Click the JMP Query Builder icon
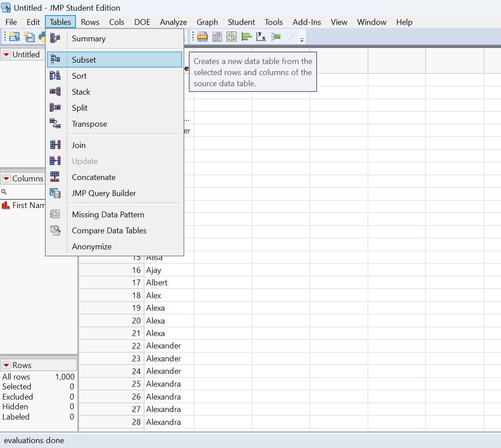 tap(55, 193)
